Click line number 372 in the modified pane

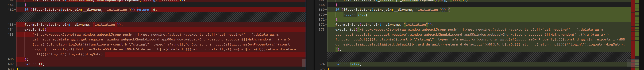(x=322, y=25)
